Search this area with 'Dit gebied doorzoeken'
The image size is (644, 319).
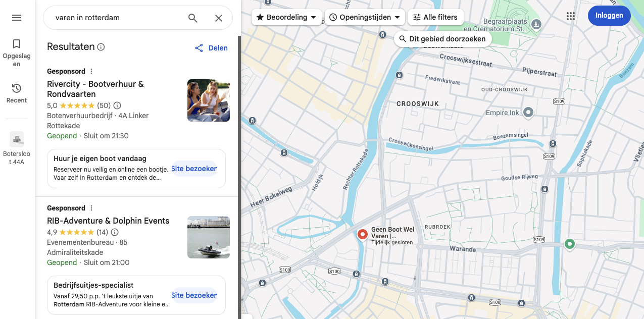click(442, 39)
